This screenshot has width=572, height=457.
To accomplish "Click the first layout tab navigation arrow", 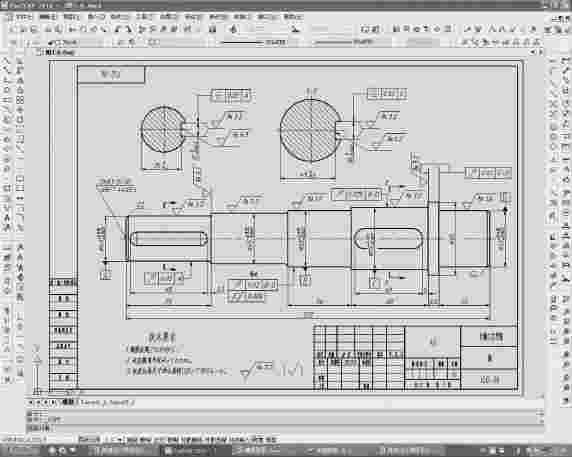I will pyautogui.click(x=32, y=403).
